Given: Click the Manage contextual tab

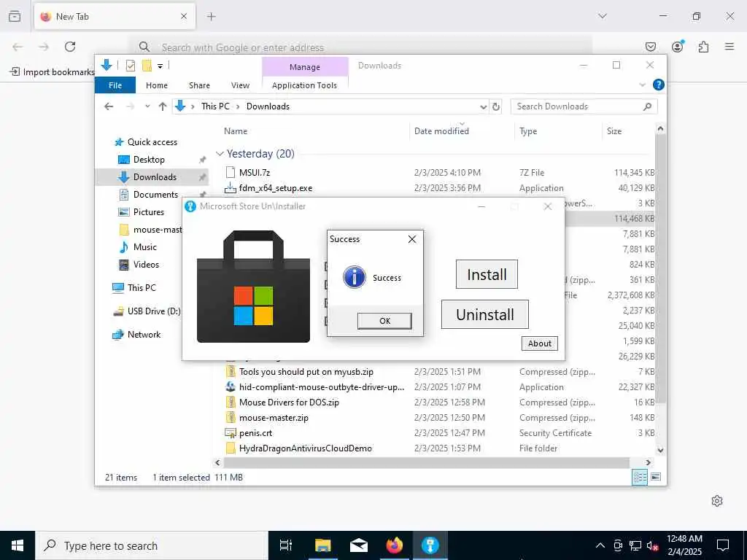Looking at the screenshot, I should coord(305,67).
